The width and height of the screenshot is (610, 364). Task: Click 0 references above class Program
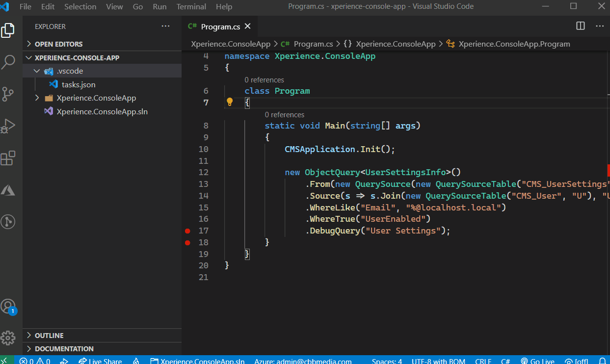[264, 80]
